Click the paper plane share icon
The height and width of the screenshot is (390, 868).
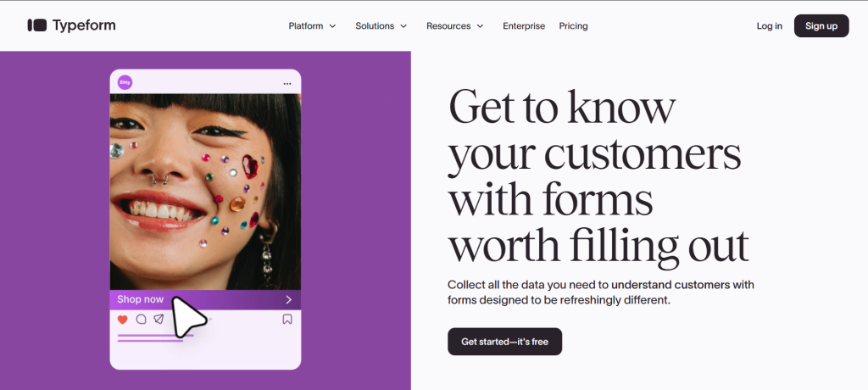pos(159,320)
